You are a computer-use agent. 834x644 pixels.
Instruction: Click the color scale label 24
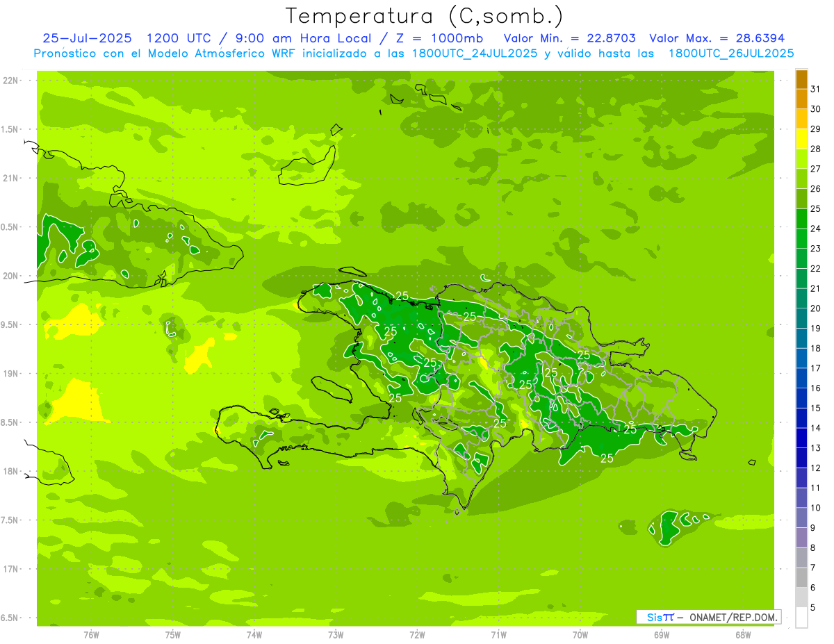815,229
